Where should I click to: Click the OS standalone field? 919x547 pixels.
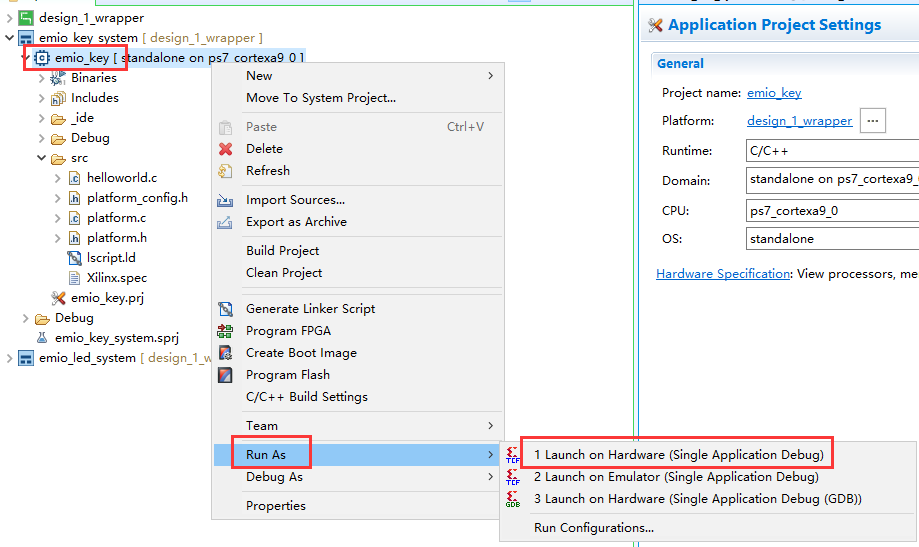coord(832,239)
